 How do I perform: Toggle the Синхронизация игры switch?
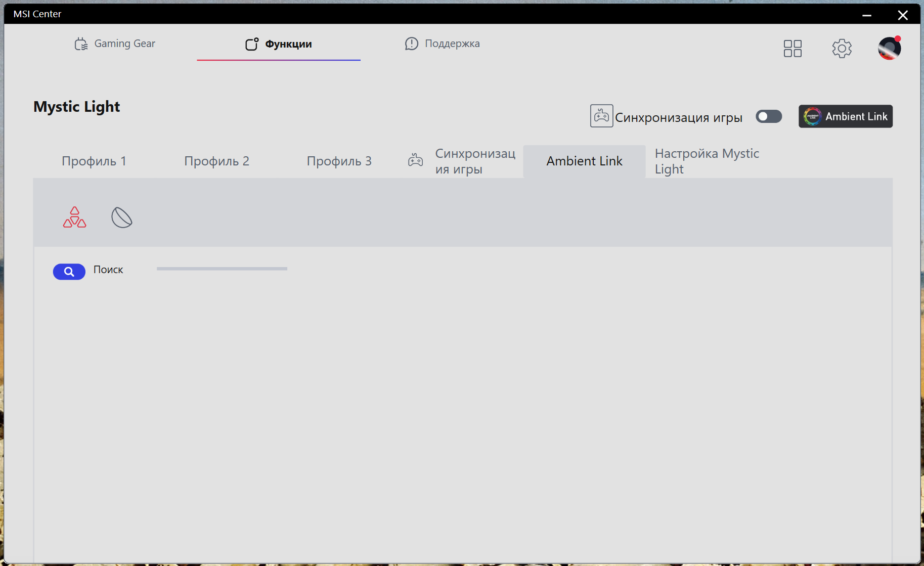(769, 116)
